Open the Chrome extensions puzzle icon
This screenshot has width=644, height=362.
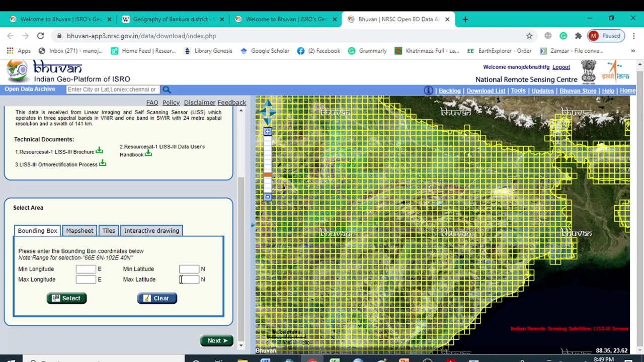578,36
